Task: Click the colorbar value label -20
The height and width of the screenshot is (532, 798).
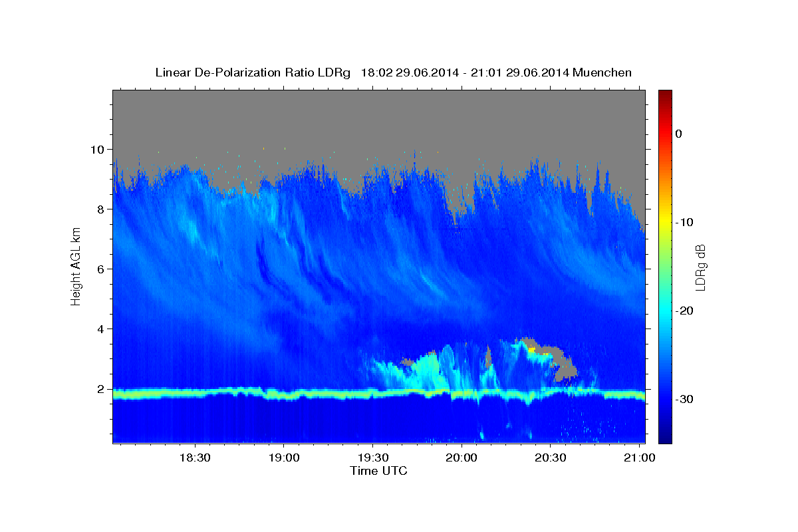Action: click(684, 311)
